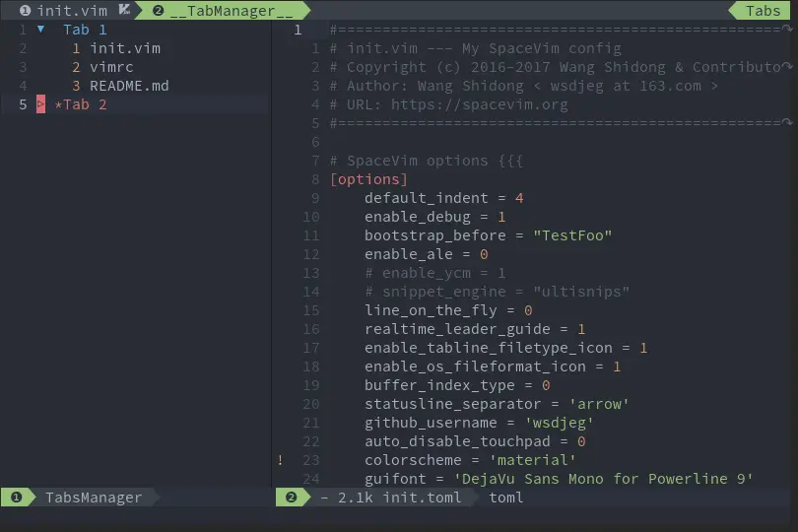Open README.md entry in tab manager
The width and height of the screenshot is (798, 532).
[x=129, y=86]
